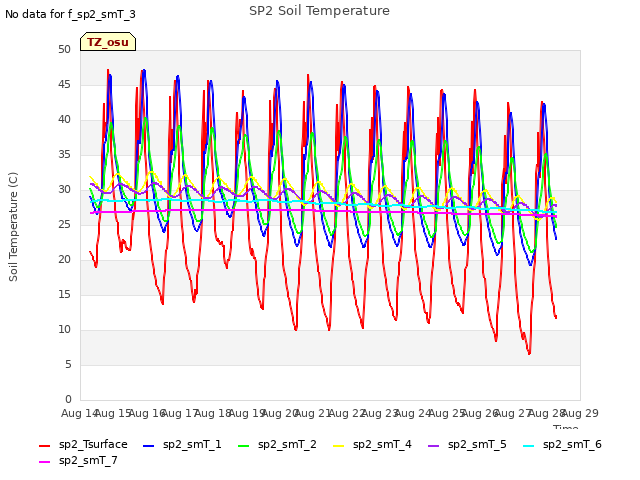Click the SP2 Soil Temperature chart title
640x480 pixels.
(x=320, y=11)
